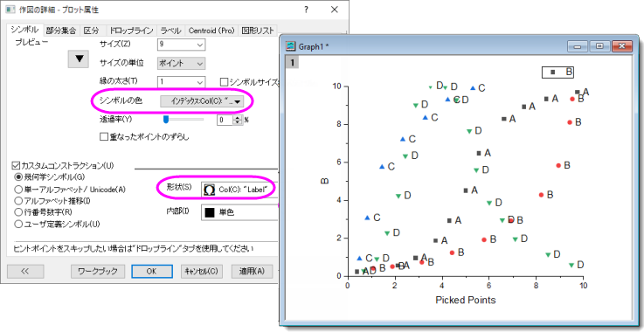Restore the Graph1 window size
The width and height of the screenshot is (644, 332).
(599, 46)
